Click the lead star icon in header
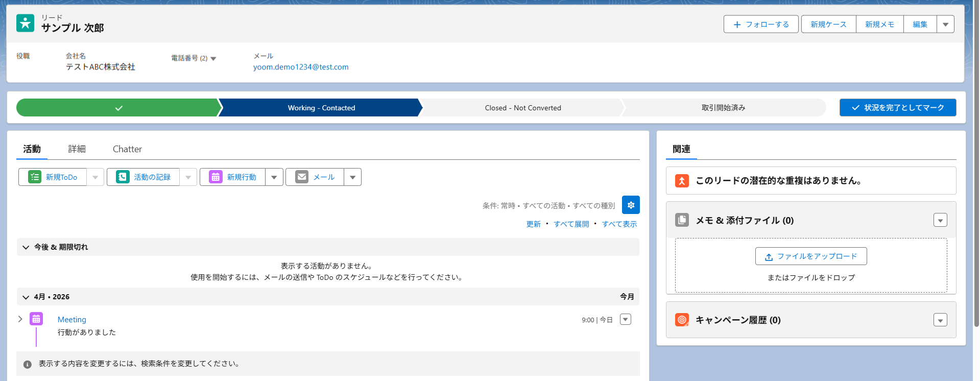The image size is (980, 381). pyautogui.click(x=25, y=23)
